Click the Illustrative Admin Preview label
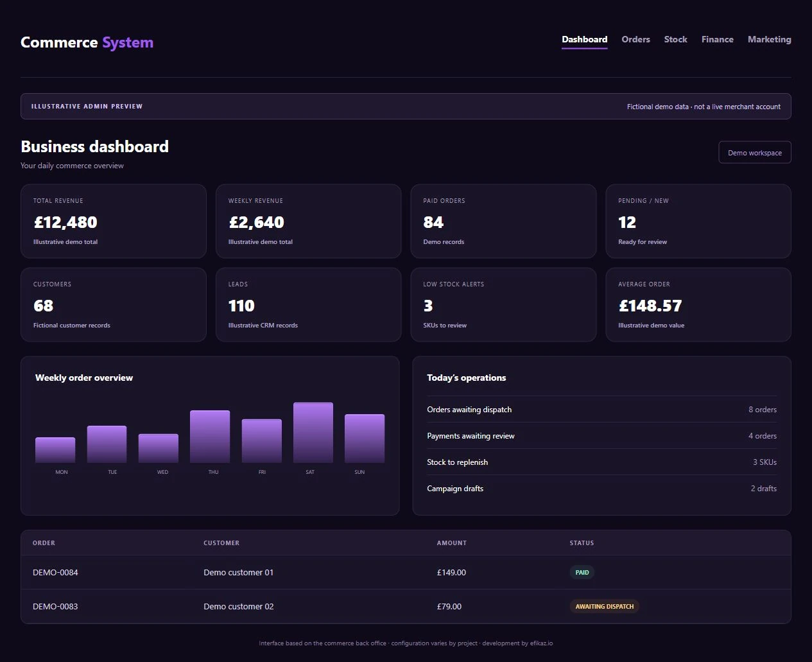This screenshot has height=662, width=812. pyautogui.click(x=87, y=107)
